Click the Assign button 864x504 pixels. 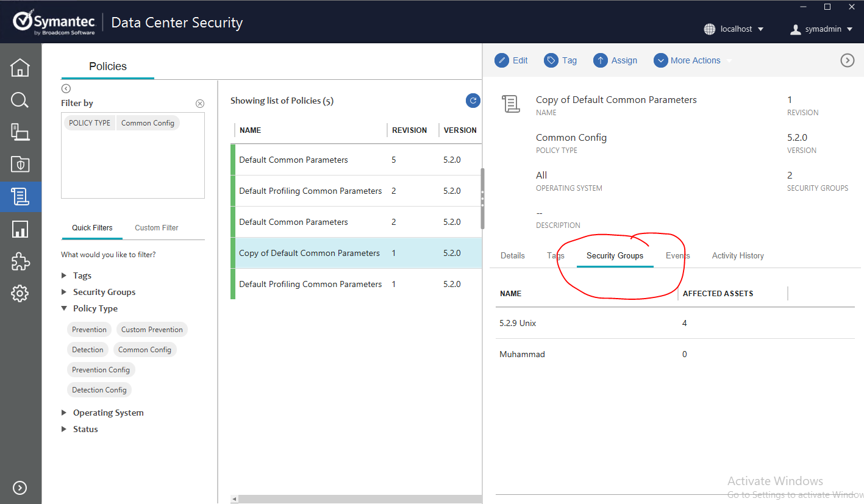[x=615, y=60]
